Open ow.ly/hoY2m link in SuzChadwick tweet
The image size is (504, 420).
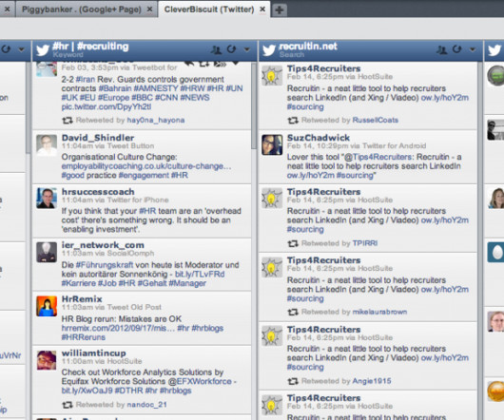pyautogui.click(x=310, y=176)
